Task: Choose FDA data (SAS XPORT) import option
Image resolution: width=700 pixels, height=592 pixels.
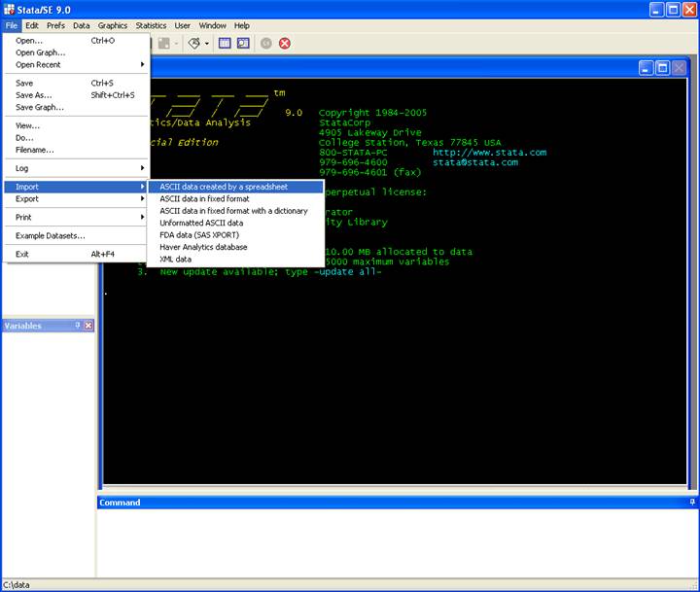Action: pos(199,235)
